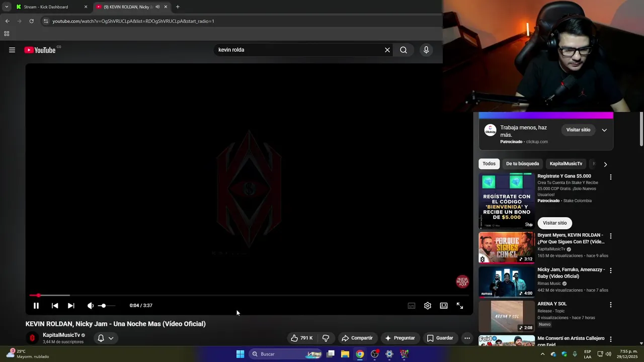Image resolution: width=644 pixels, height=362 pixels.
Task: Close the Kick Dashboard tab
Action: pyautogui.click(x=86, y=7)
